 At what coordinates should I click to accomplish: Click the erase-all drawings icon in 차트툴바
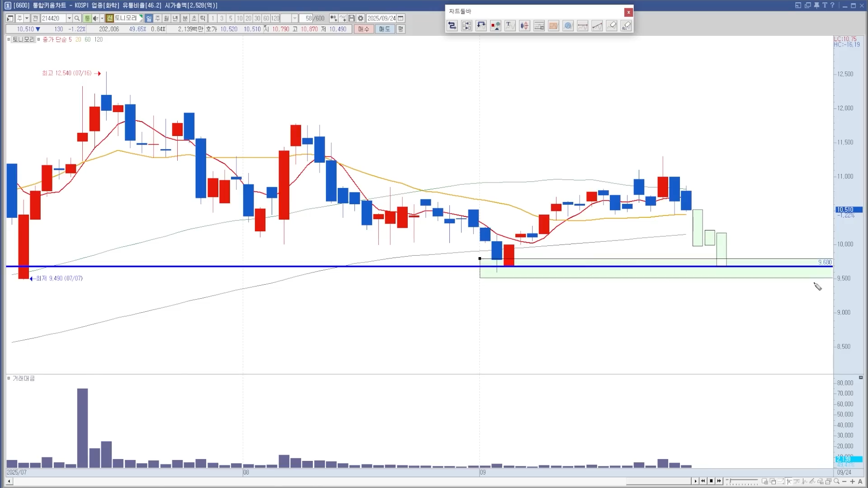pyautogui.click(x=626, y=26)
